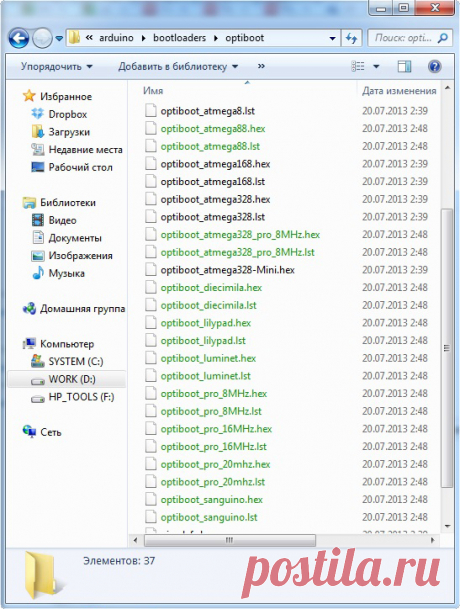Select file optiboot_diecimila.hex
This screenshot has height=609, width=460.
point(211,288)
